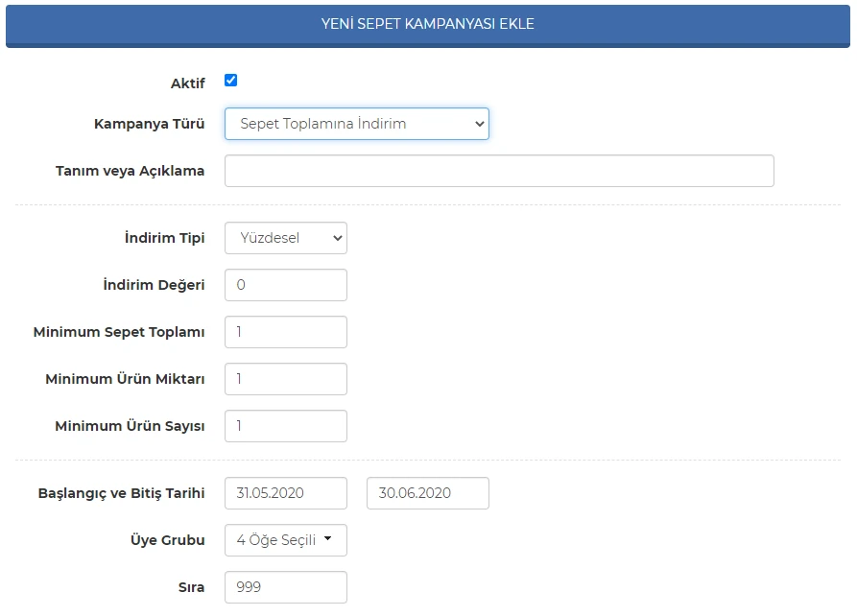Click the Minimum Ürün Sayısı input box
Image resolution: width=857 pixels, height=616 pixels.
tap(285, 425)
